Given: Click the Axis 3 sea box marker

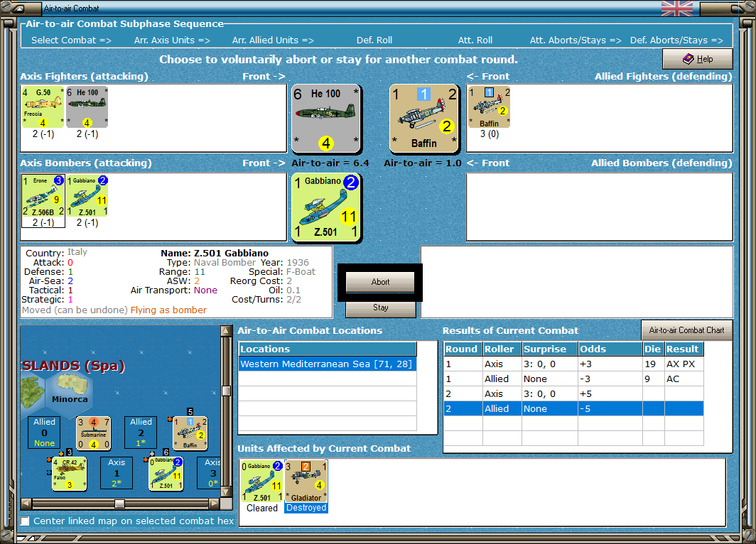Looking at the screenshot, I should point(210,473).
